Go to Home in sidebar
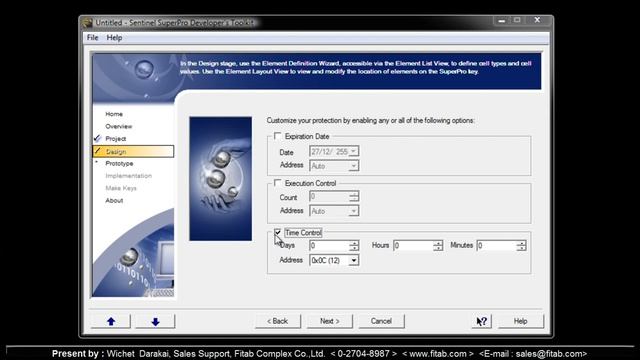This screenshot has width=640, height=360. coord(114,114)
